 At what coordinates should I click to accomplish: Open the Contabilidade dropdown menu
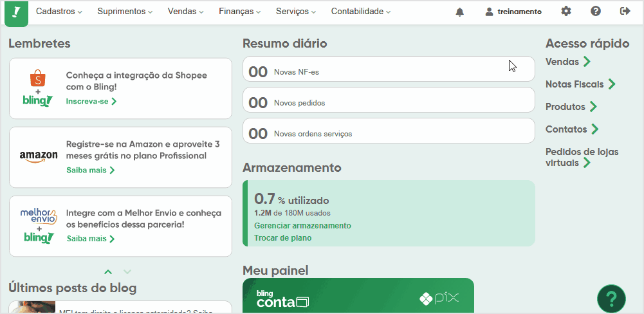coord(361,12)
